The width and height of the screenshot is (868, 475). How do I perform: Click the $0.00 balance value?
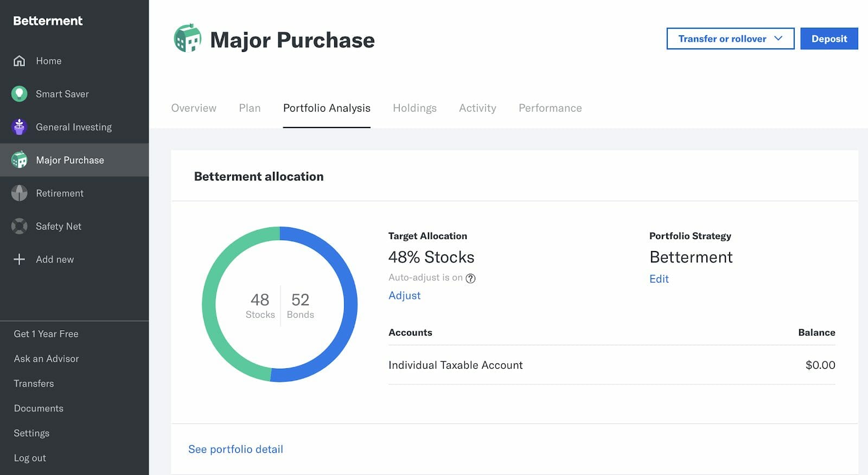click(820, 365)
